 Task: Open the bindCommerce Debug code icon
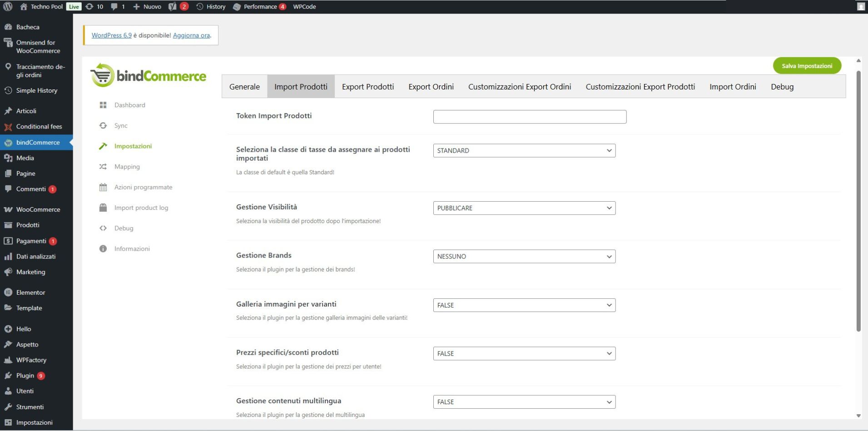coord(103,228)
